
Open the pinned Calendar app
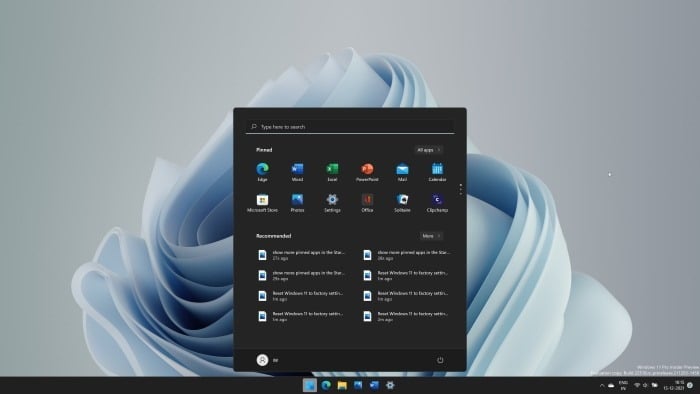click(x=437, y=172)
